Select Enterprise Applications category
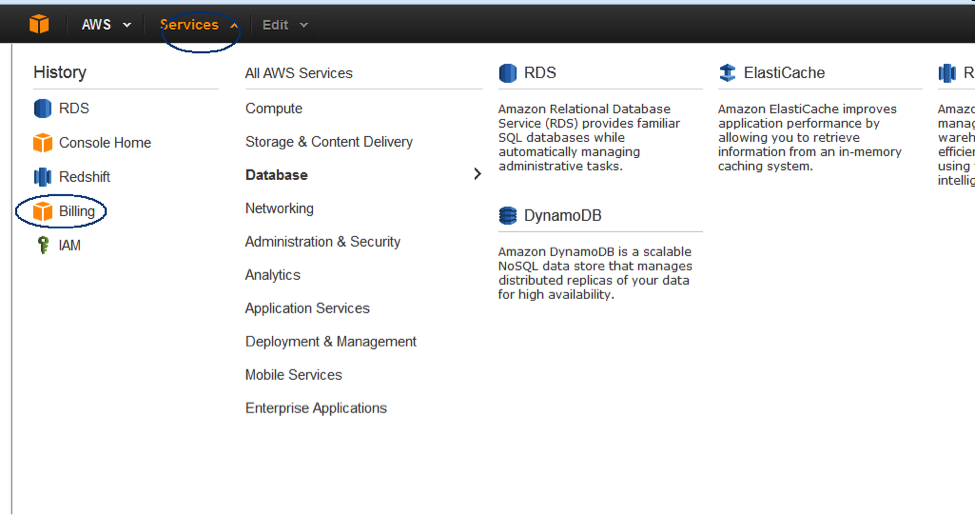This screenshot has width=975, height=515. 316,408
